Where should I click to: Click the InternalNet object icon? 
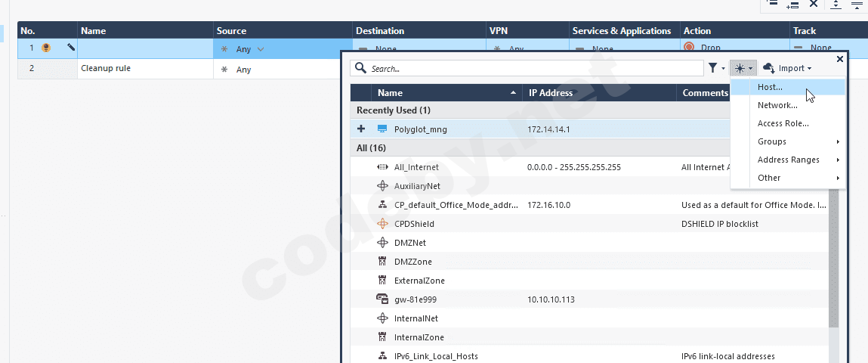382,318
